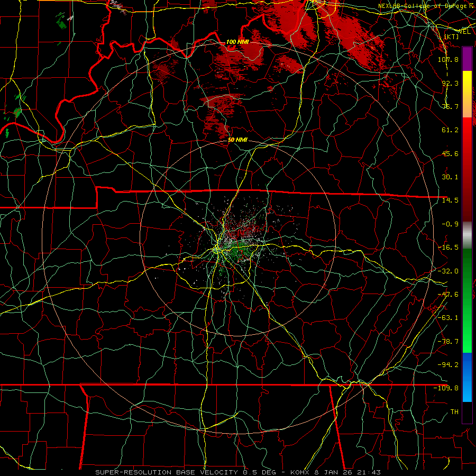The image size is (476, 476).
Task: Click the 50 NMI range ring label
Action: tap(237, 140)
